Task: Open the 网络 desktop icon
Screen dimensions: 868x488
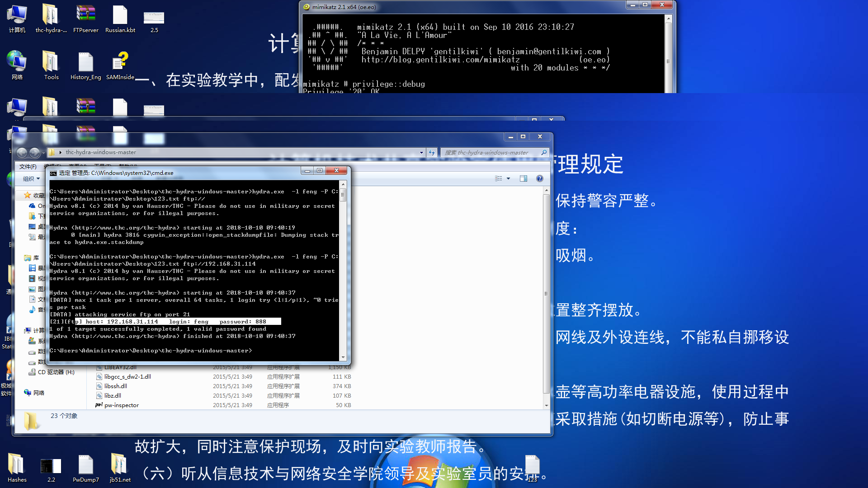Action: pyautogui.click(x=17, y=66)
